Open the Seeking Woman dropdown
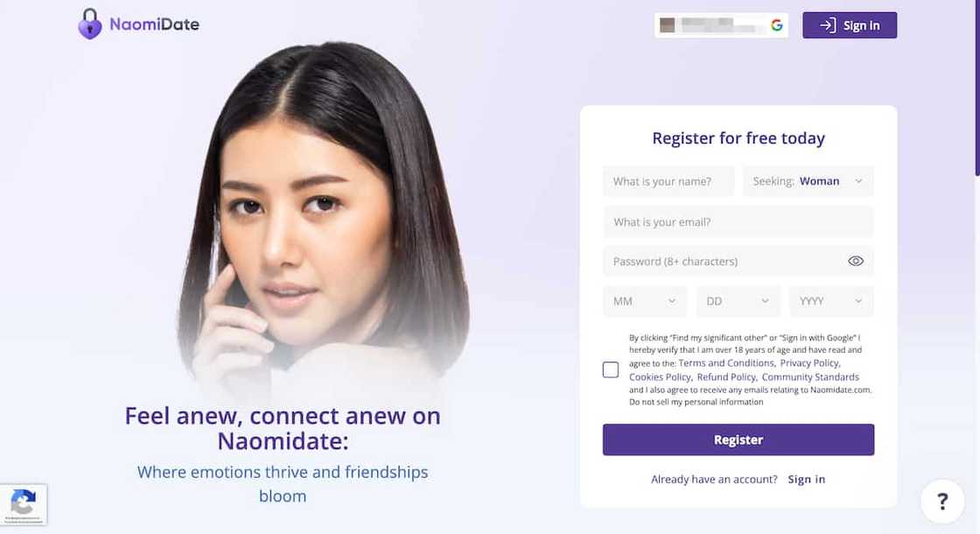 tap(808, 181)
